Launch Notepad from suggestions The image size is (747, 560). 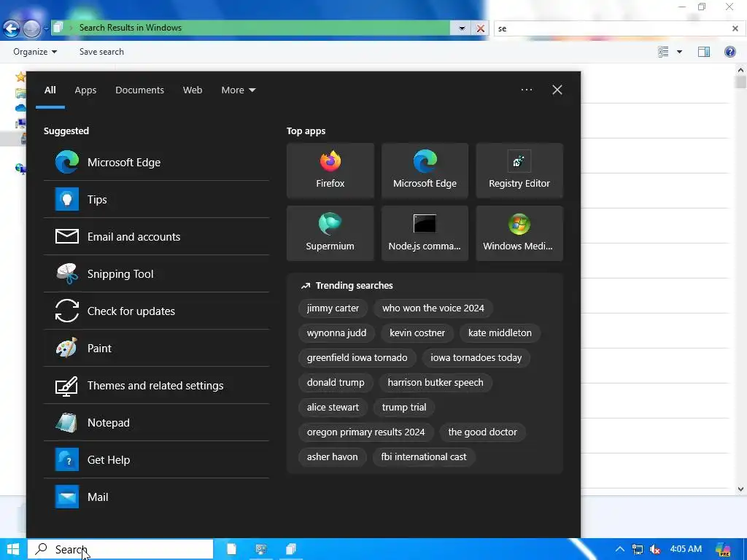(156, 422)
